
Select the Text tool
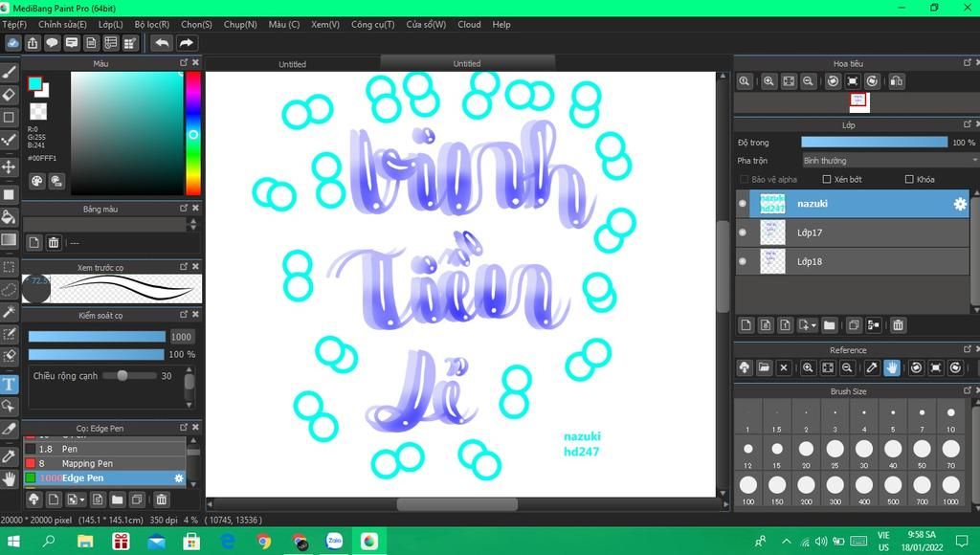click(x=9, y=384)
